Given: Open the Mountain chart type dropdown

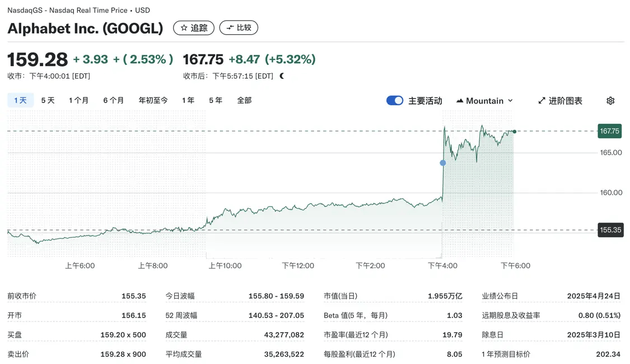Looking at the screenshot, I should pyautogui.click(x=484, y=101).
